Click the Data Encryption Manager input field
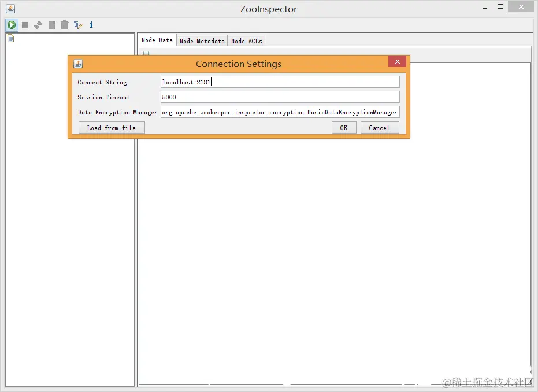 click(280, 112)
